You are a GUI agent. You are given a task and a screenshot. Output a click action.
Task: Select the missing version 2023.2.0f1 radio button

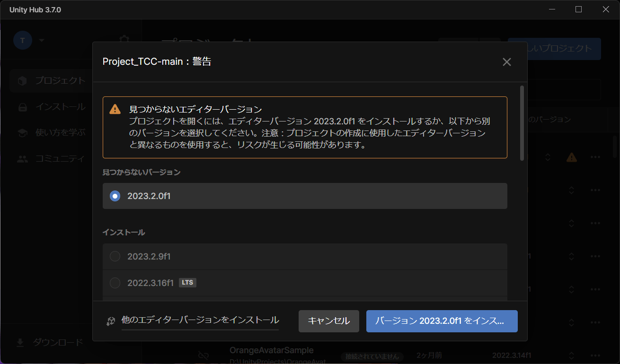[x=115, y=196]
